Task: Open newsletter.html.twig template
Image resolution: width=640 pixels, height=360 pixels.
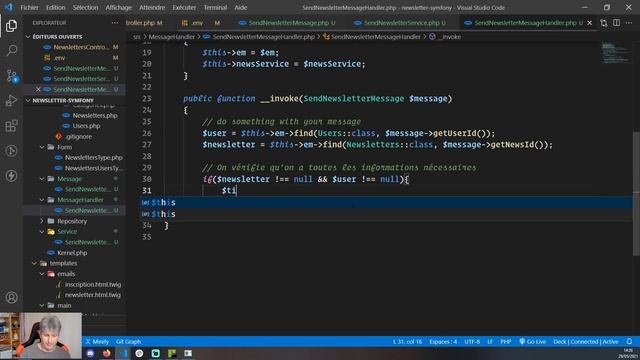Action: pos(93,295)
